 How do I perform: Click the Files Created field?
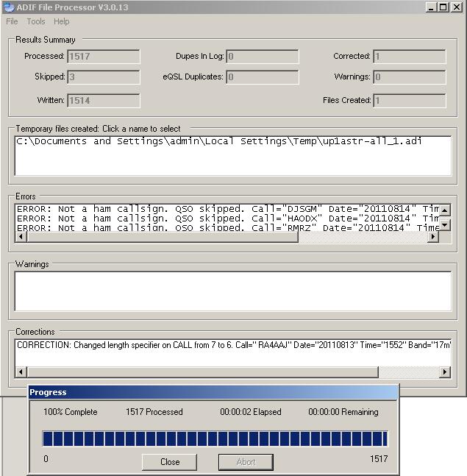tap(409, 101)
